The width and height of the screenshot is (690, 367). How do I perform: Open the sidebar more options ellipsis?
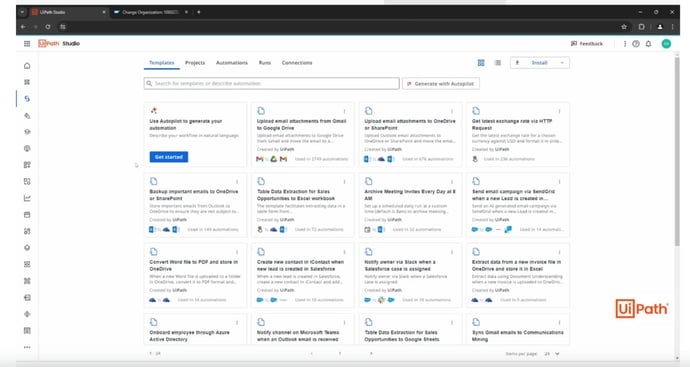[27, 347]
